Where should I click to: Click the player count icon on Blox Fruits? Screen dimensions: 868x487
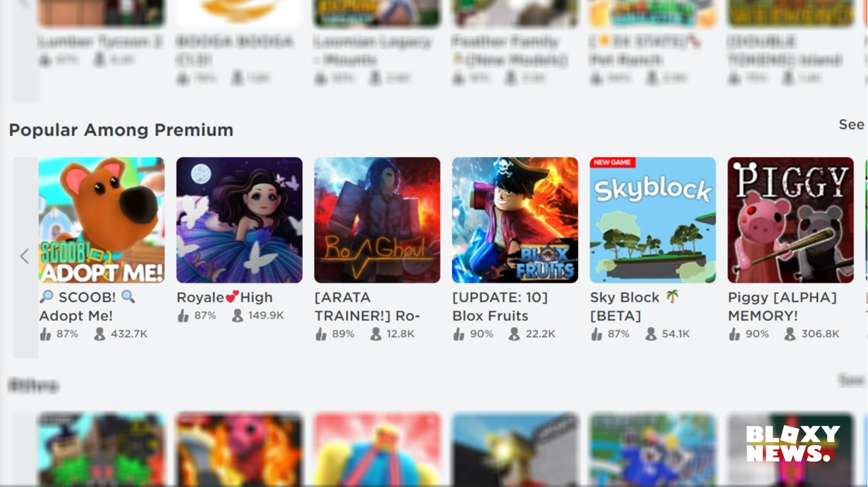pos(513,333)
